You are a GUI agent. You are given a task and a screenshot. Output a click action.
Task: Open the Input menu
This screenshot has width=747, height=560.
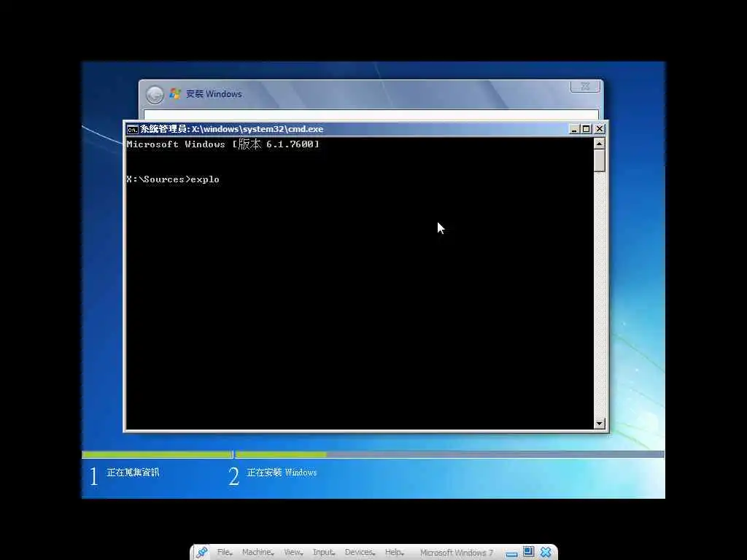(x=323, y=552)
